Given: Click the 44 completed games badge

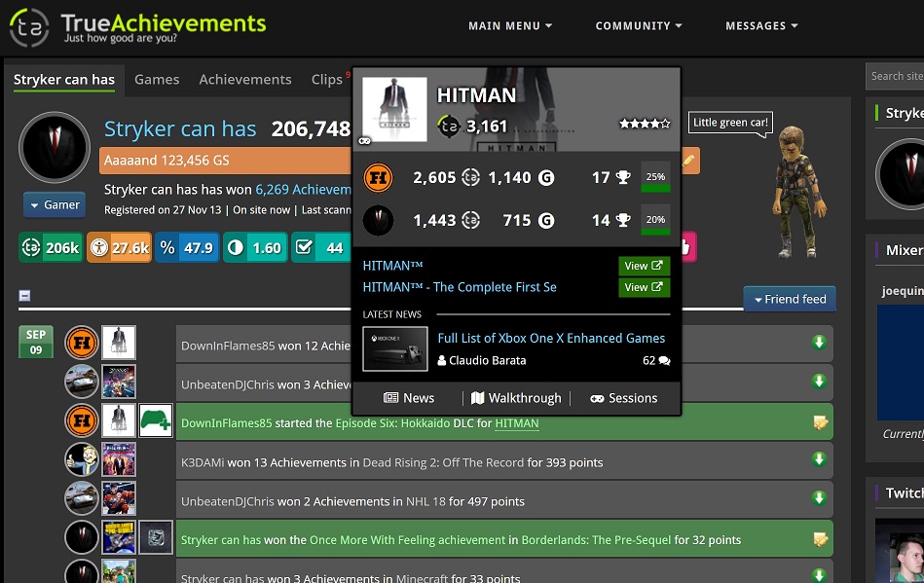Looking at the screenshot, I should [x=321, y=247].
